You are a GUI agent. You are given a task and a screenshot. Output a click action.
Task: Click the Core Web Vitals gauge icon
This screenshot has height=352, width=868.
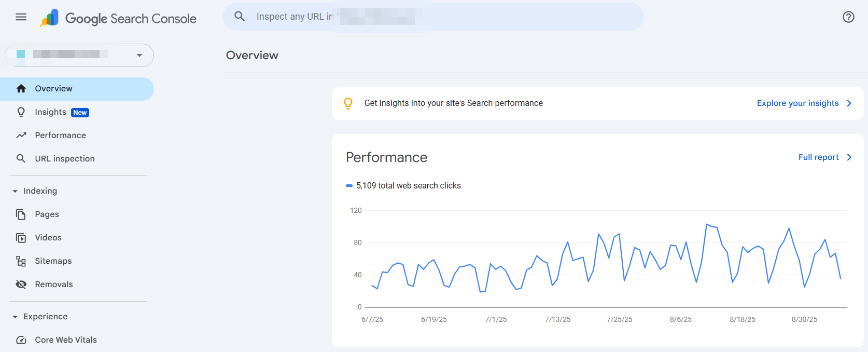tap(21, 340)
